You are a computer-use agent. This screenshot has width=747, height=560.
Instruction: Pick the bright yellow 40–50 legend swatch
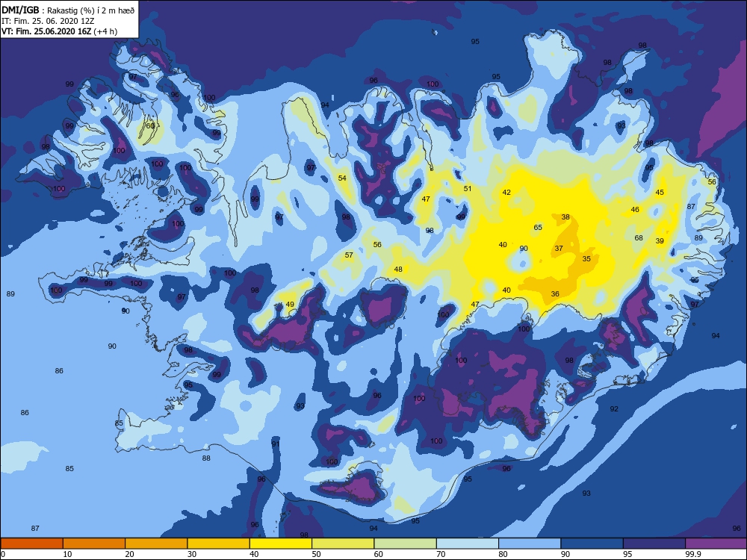point(281,544)
